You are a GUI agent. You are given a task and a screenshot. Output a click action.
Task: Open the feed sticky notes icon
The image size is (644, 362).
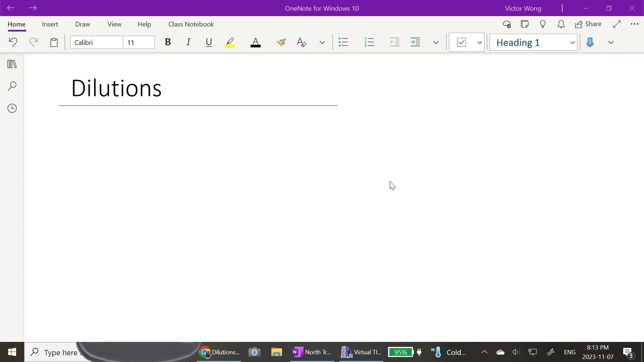tap(525, 24)
